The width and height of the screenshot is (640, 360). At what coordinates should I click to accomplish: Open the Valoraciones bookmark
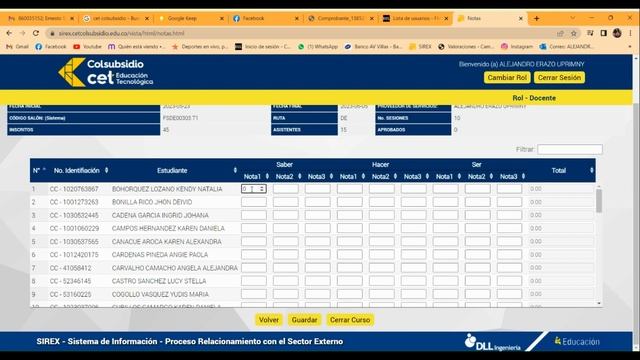(466, 47)
